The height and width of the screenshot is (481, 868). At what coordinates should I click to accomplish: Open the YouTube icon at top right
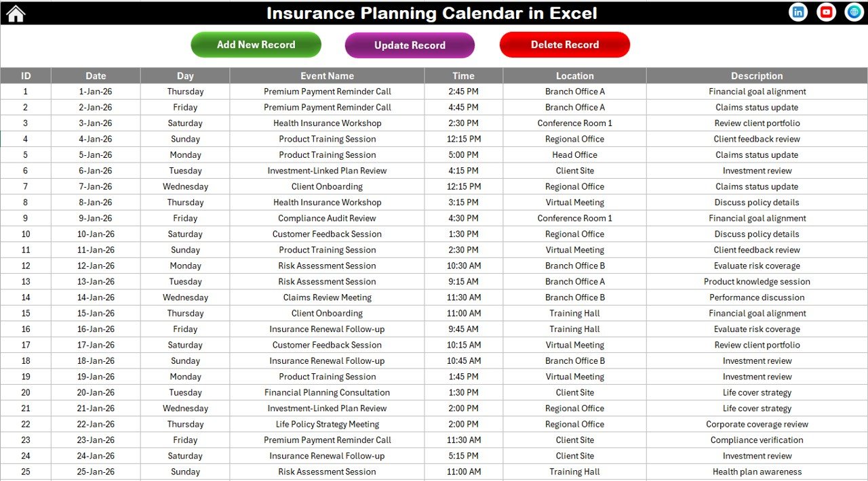pyautogui.click(x=825, y=12)
